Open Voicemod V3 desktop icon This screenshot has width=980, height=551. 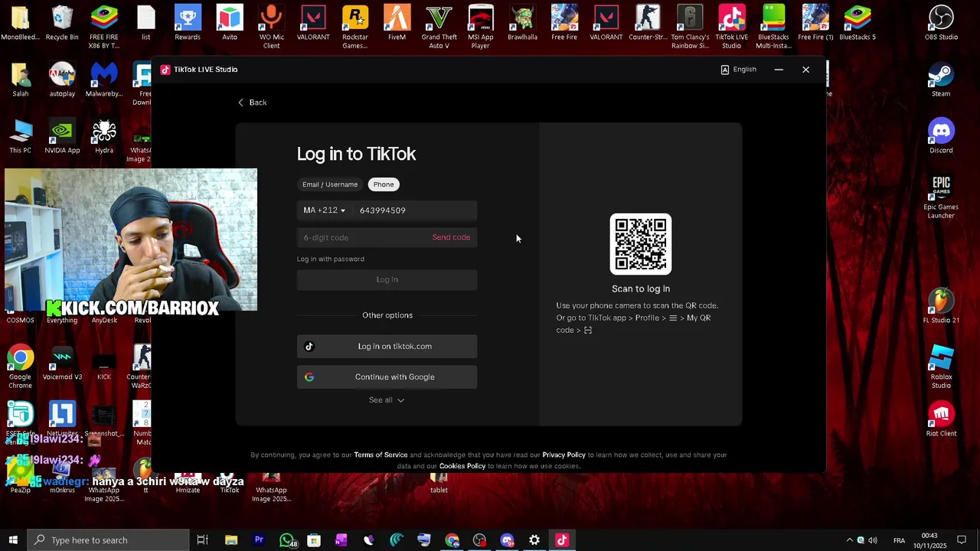tap(62, 363)
